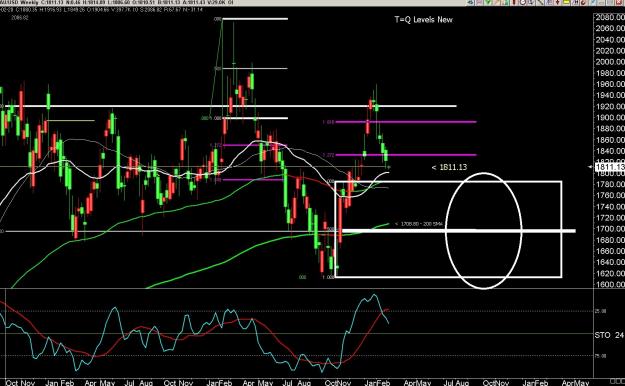Click the '< 1811.13' price annotation
The height and width of the screenshot is (386, 625).
(x=449, y=167)
